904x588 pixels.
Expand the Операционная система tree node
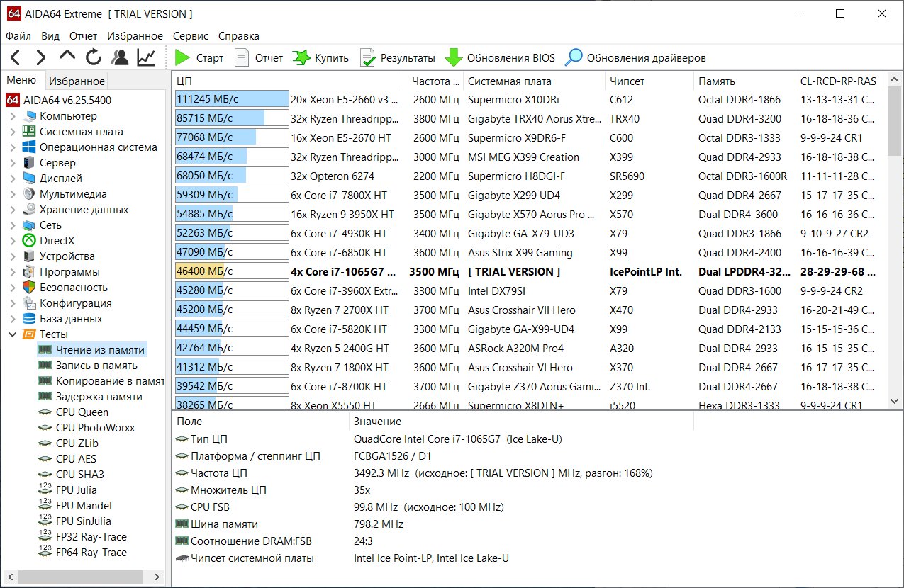(13, 147)
